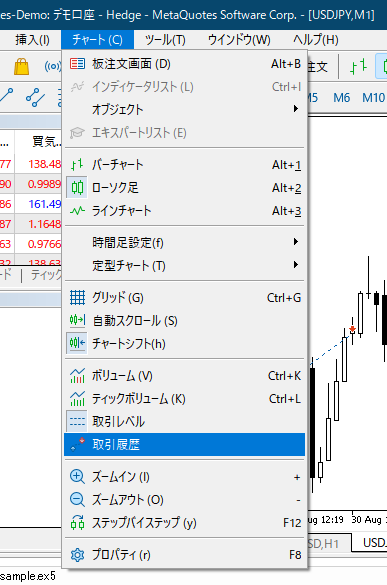The width and height of the screenshot is (387, 585).
Task: Click the ズームアウト magnifier icon
Action: tap(77, 500)
